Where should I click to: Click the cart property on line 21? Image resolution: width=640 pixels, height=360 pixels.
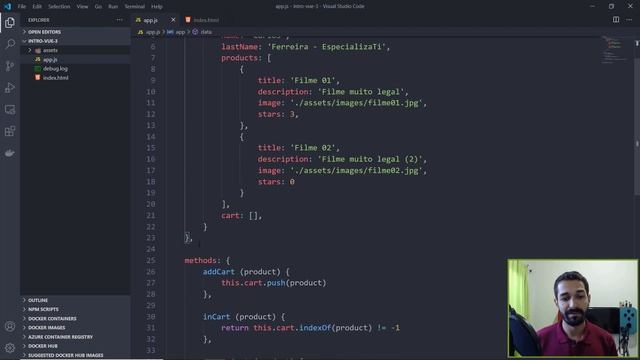coord(230,216)
